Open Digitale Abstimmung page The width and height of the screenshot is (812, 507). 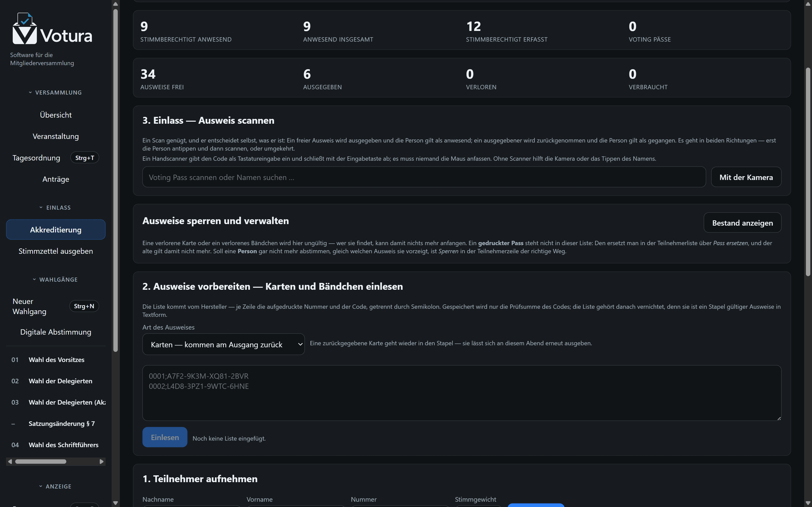[56, 332]
